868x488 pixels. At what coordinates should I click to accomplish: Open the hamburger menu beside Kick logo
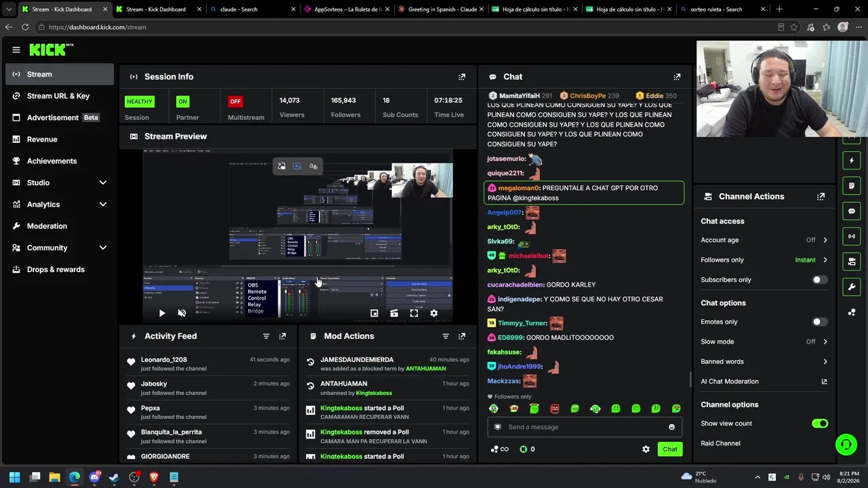(16, 49)
